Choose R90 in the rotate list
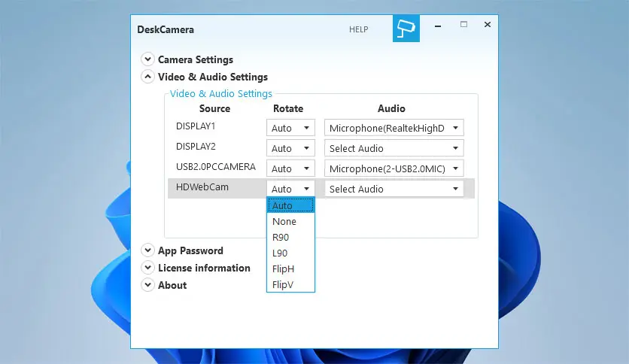Viewport: 629px width, 364px height. pyautogui.click(x=290, y=238)
